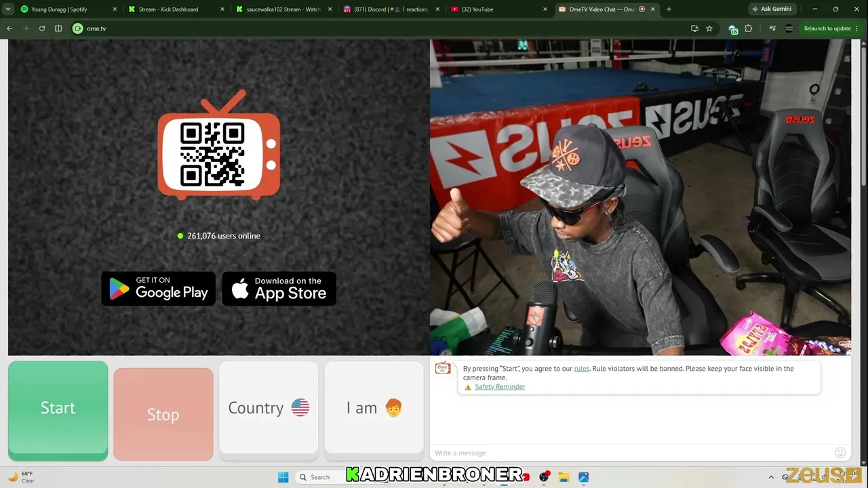Click Download on the App Store badge
Viewport: 868px width, 488px height.
pos(279,289)
